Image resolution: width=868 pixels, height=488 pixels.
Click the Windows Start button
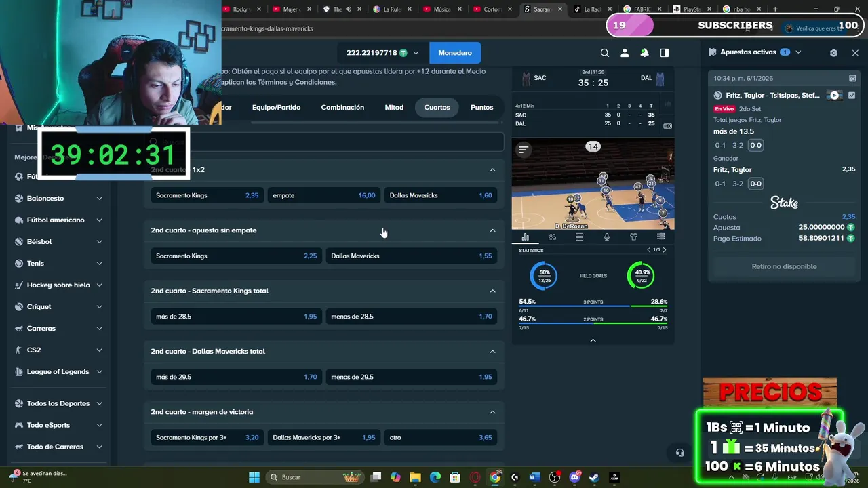(x=254, y=477)
